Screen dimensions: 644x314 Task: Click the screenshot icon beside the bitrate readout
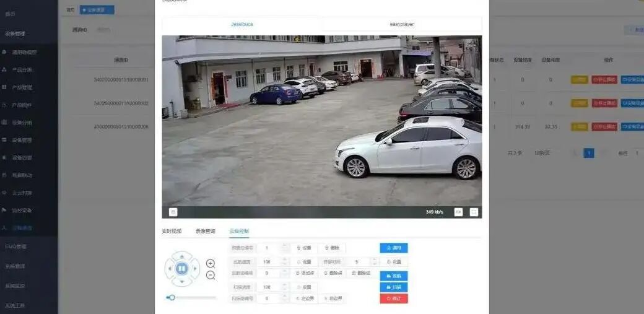[458, 212]
